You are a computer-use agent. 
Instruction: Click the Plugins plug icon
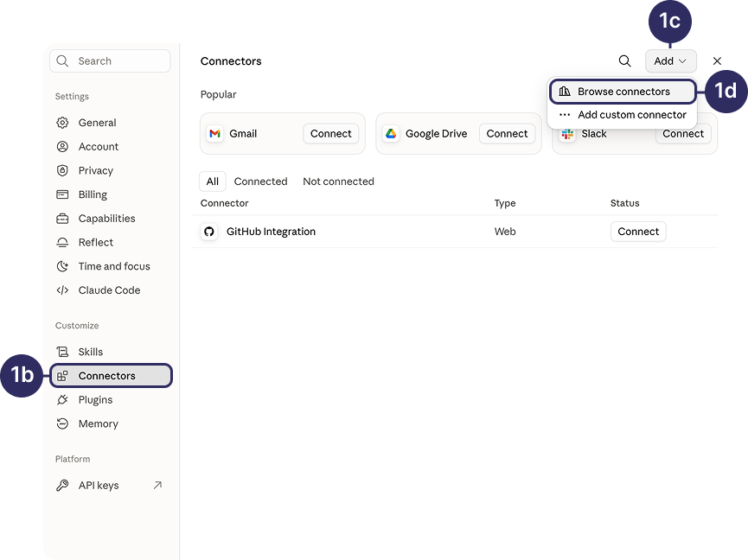62,399
